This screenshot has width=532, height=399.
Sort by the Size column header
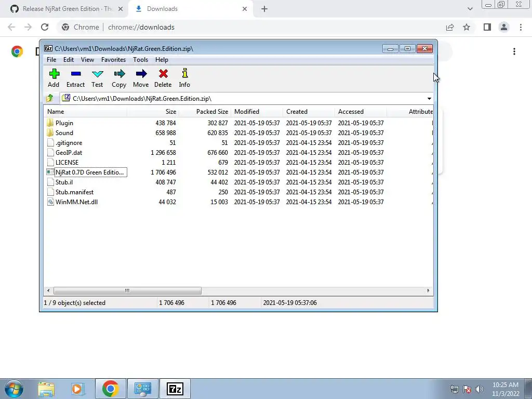coord(153,112)
